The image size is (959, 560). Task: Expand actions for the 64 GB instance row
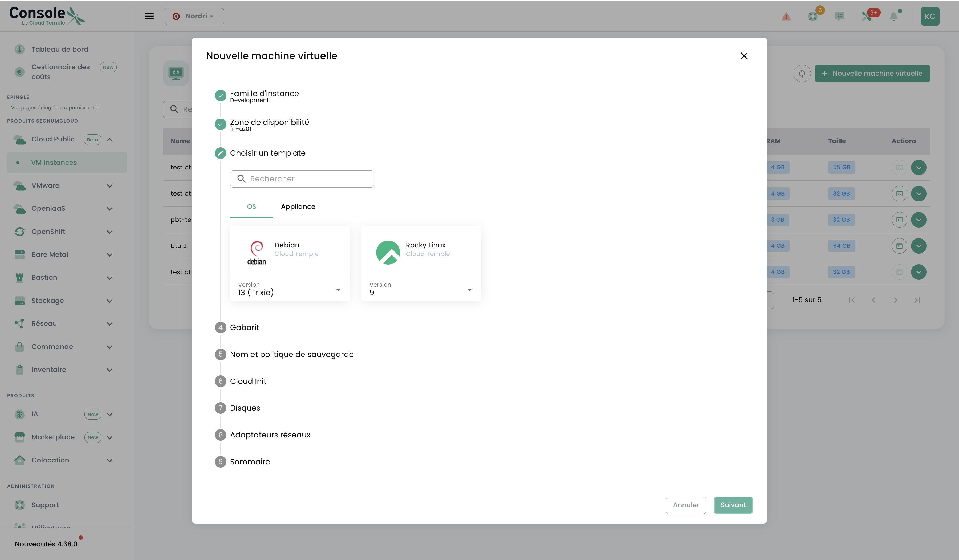click(x=919, y=246)
